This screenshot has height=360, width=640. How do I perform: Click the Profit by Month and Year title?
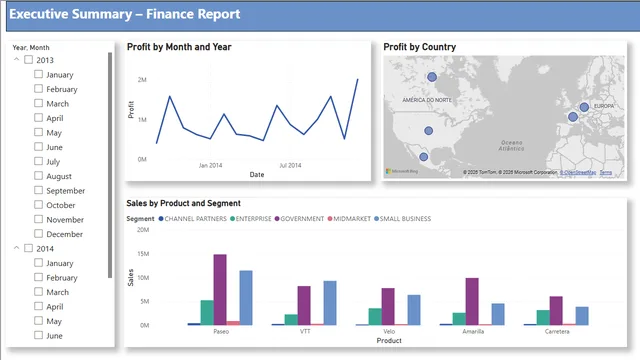click(179, 47)
